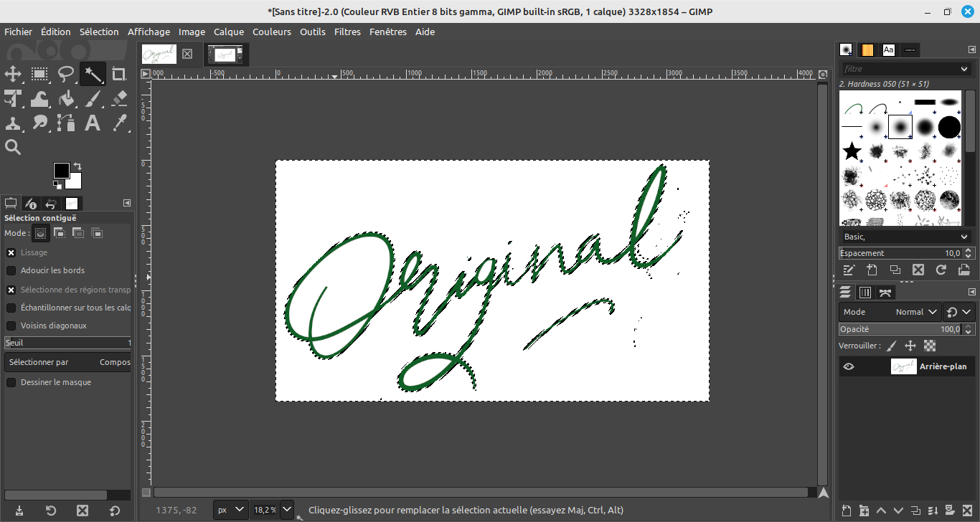This screenshot has height=522, width=980.
Task: Open the Calque menu
Action: pos(229,32)
